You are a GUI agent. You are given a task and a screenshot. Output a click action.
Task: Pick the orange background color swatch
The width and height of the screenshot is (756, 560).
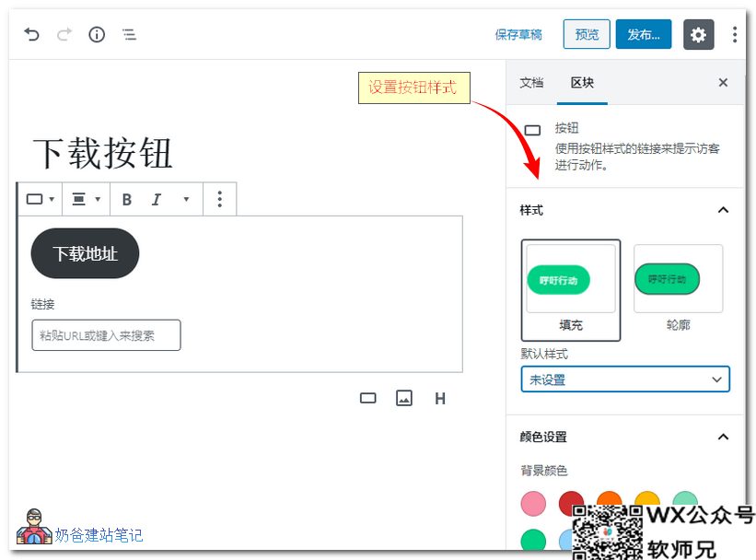(609, 498)
